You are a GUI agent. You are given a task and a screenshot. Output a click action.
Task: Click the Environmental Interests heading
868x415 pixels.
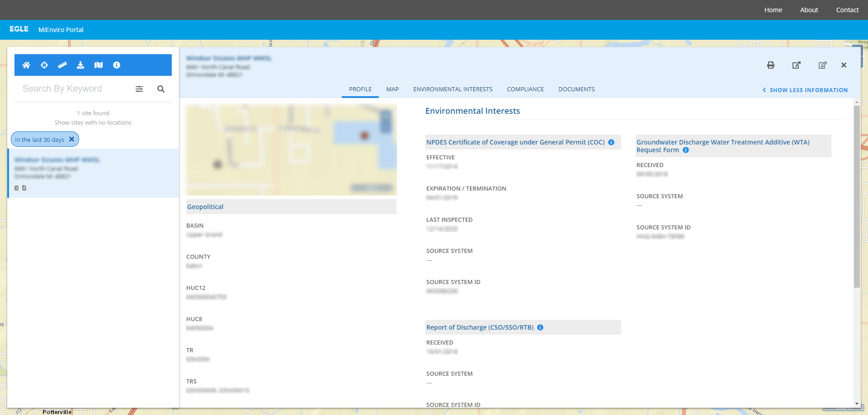(472, 111)
